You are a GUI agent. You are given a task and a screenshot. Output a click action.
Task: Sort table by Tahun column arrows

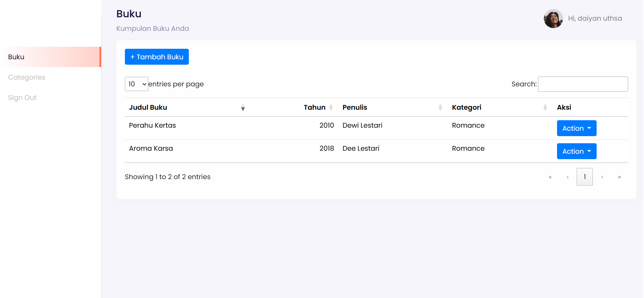(x=331, y=107)
